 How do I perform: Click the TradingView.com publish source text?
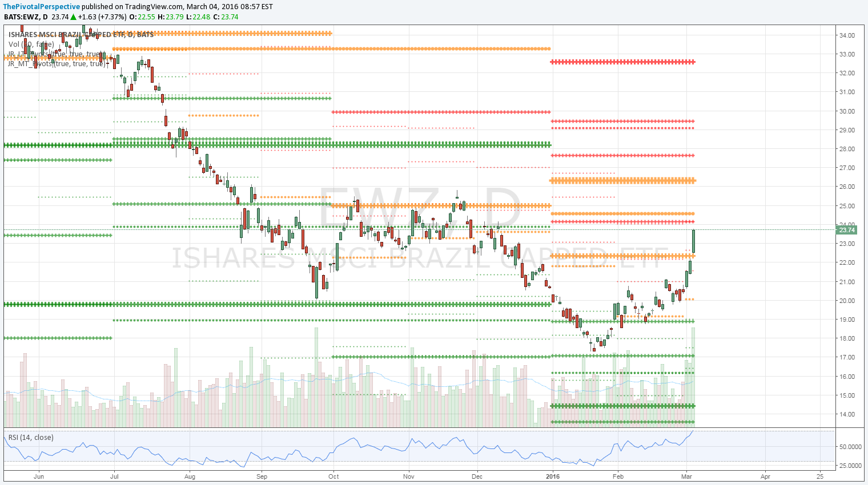pyautogui.click(x=155, y=6)
